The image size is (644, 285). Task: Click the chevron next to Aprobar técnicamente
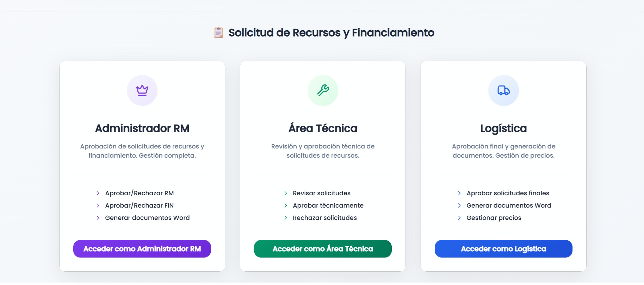[286, 205]
